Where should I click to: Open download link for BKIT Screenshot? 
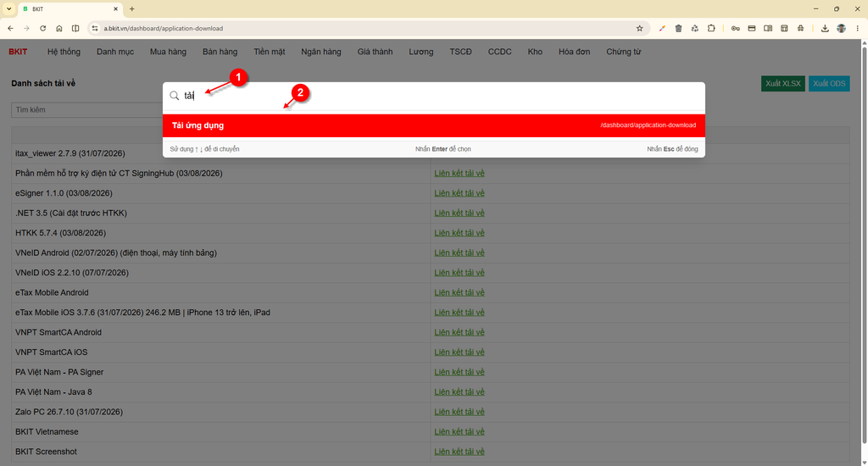459,452
